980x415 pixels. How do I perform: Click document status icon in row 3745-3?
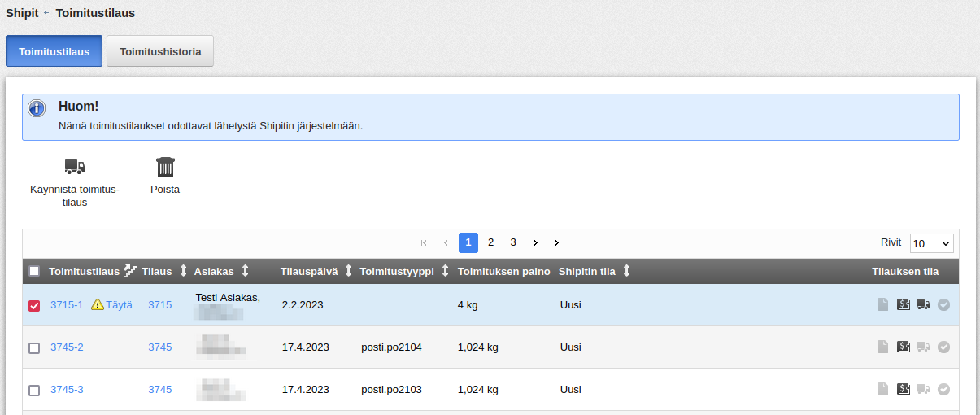pos(883,389)
